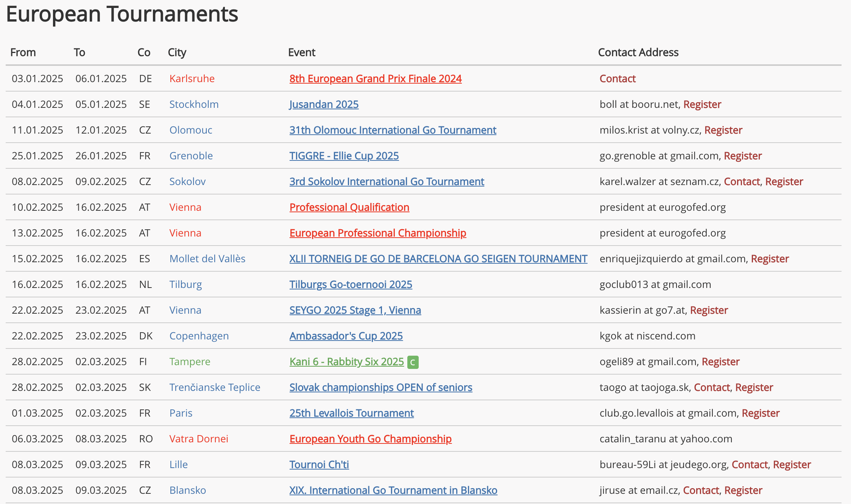The height and width of the screenshot is (504, 851).
Task: Open Contact for 8th European Grand Prix Finale
Action: 617,79
